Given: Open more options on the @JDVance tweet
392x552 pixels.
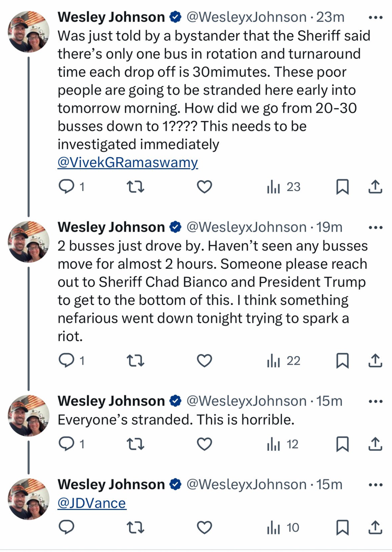Looking at the screenshot, I should click(375, 485).
